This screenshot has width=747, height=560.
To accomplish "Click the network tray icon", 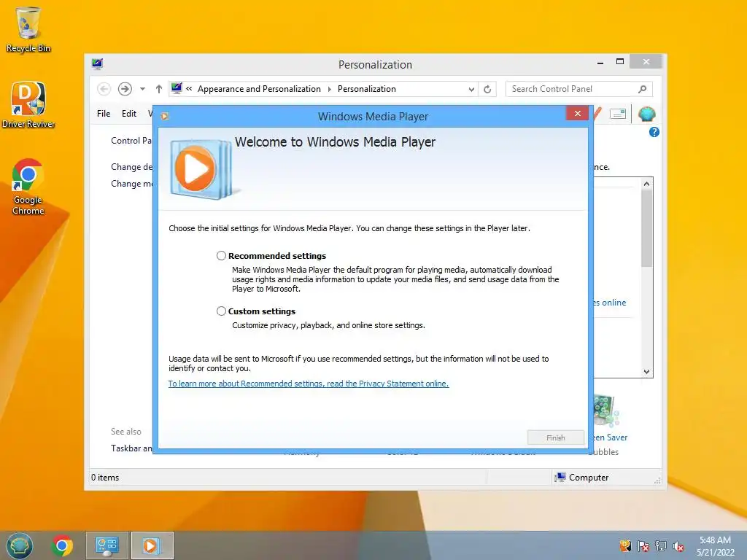I will pos(661,545).
